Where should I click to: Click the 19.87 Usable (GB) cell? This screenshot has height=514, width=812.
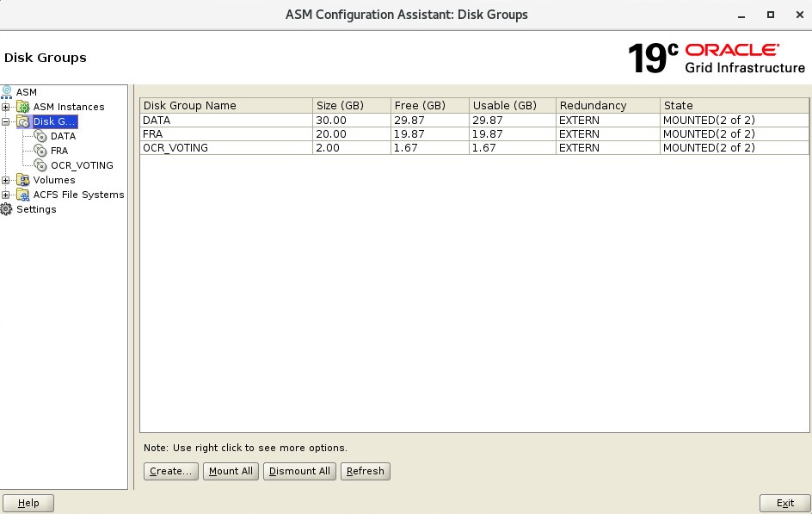pos(513,134)
